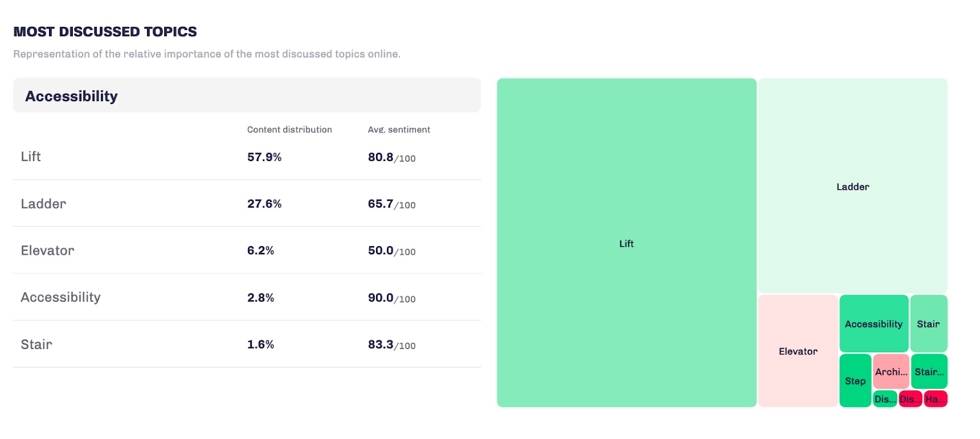
Task: Select the Ladder treemap tile
Action: pyautogui.click(x=853, y=186)
